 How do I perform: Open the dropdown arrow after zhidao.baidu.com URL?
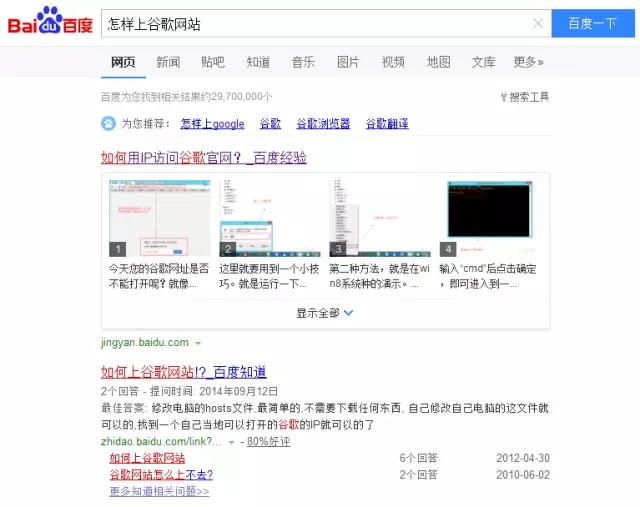(231, 442)
